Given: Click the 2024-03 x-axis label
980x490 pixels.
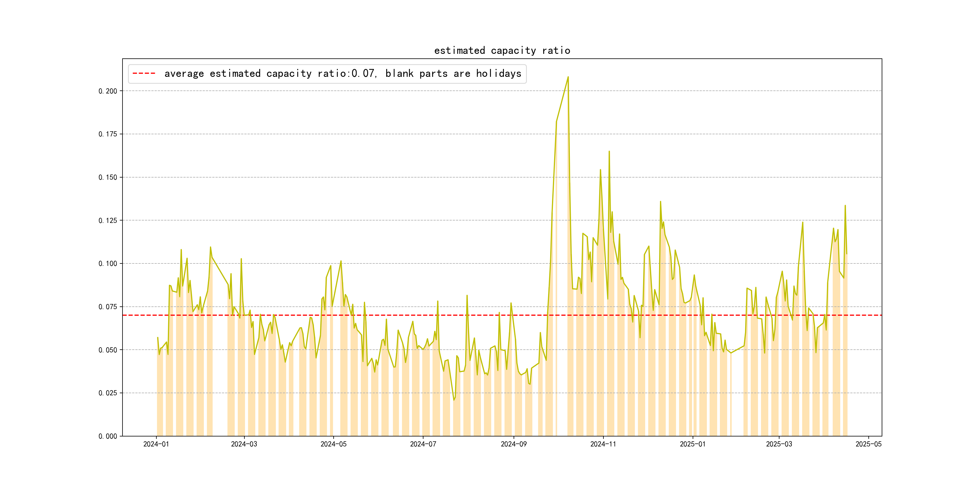Looking at the screenshot, I should pos(244,444).
